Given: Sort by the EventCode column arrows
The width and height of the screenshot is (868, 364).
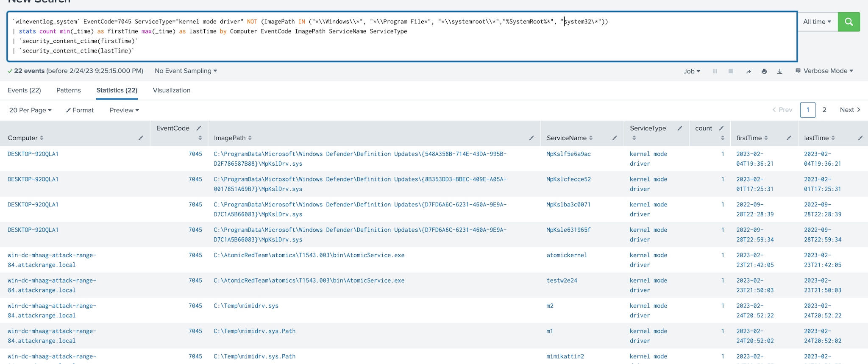Looking at the screenshot, I should click(x=200, y=138).
